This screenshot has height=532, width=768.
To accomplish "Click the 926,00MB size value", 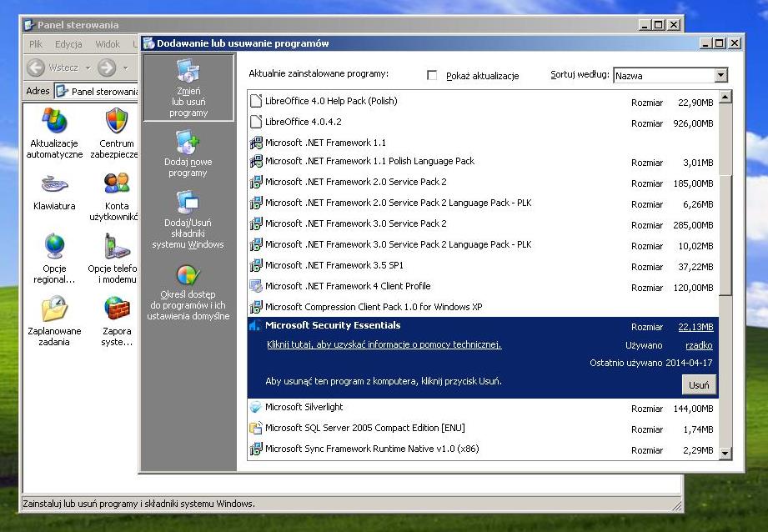I will [x=693, y=123].
